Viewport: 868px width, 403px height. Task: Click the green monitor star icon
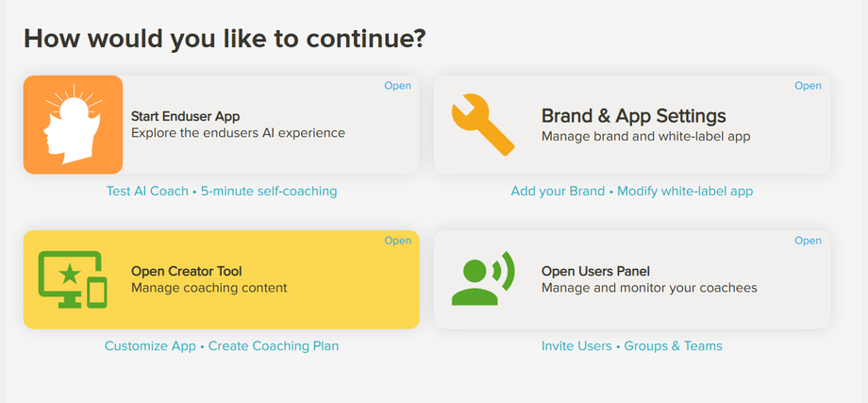click(x=73, y=279)
